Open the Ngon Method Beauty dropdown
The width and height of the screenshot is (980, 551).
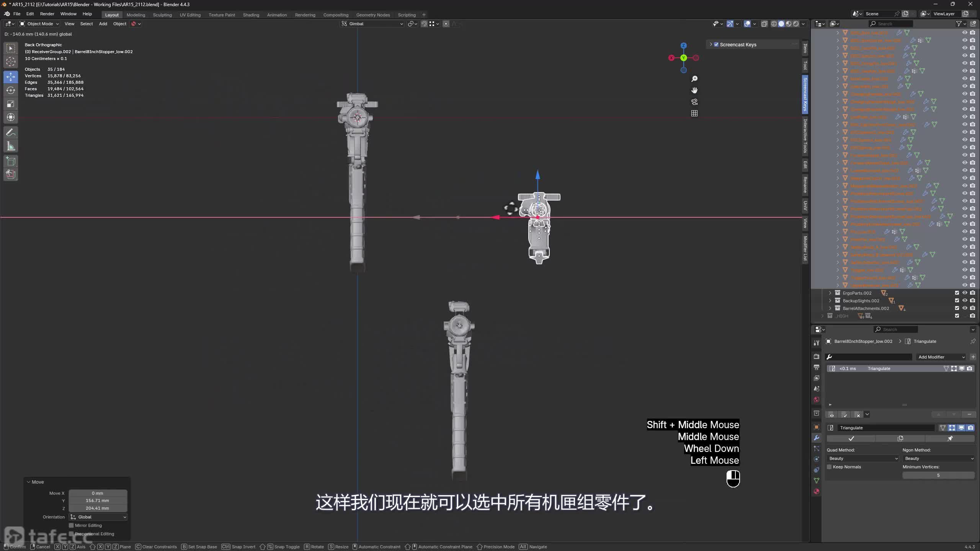point(939,458)
